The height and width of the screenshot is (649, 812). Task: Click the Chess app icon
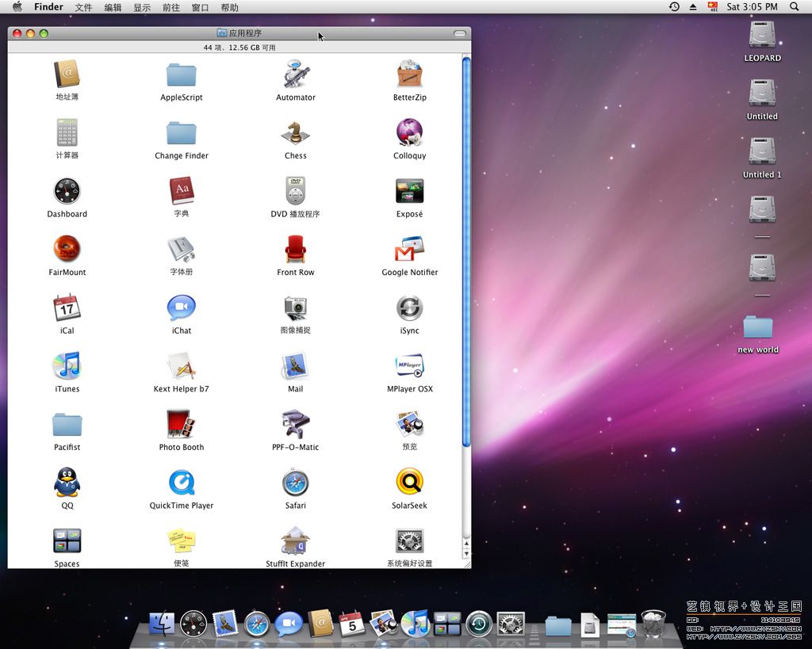296,133
